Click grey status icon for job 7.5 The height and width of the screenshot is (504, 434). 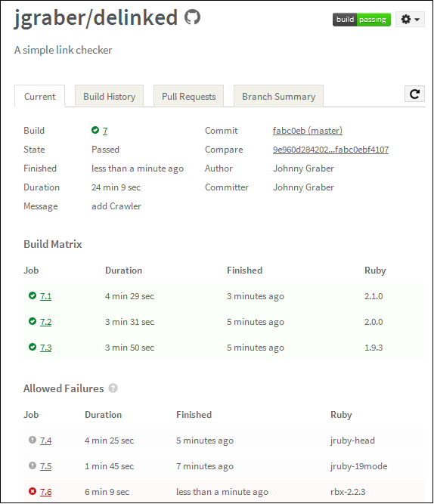(x=33, y=465)
